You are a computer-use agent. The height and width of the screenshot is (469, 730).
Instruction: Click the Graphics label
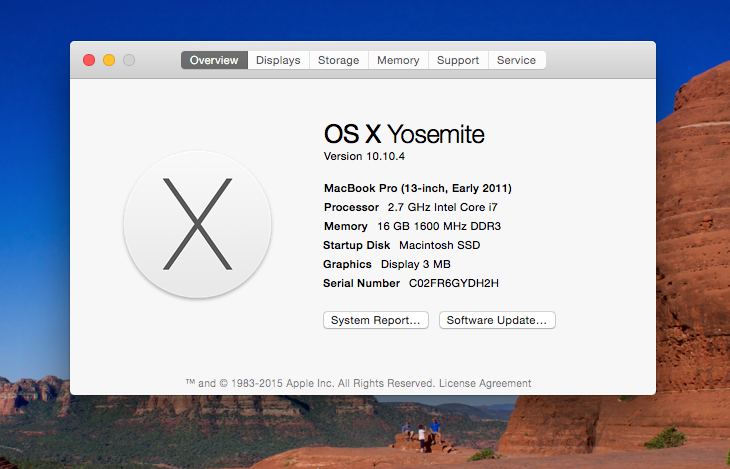[x=347, y=265]
